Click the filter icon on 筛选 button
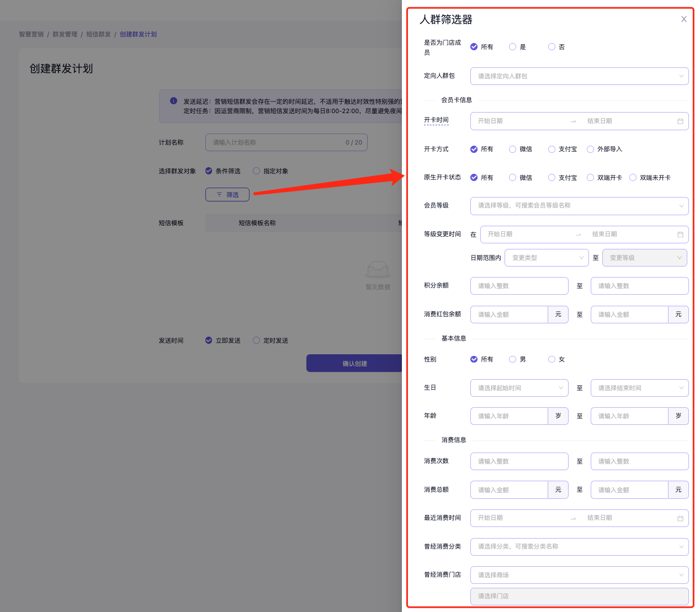 click(x=219, y=195)
